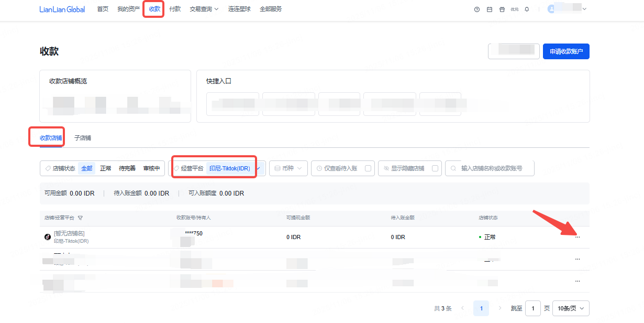The image size is (644, 323).
Task: Open the three-dot menu for the last store row
Action: click(x=578, y=281)
